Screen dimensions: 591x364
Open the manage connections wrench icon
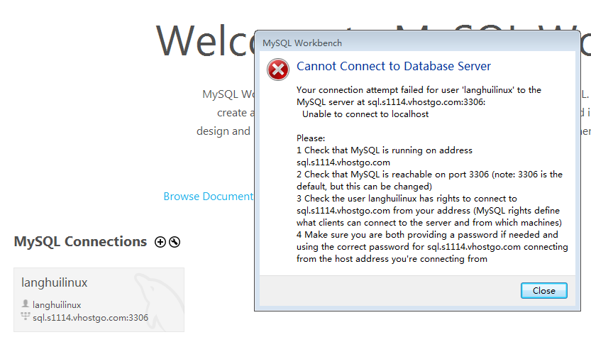click(x=175, y=242)
